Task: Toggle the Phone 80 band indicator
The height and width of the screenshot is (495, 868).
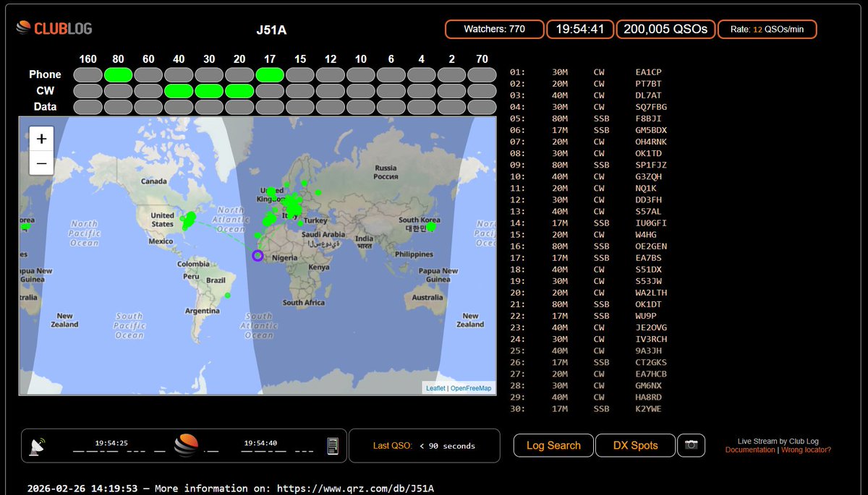Action: click(x=118, y=74)
